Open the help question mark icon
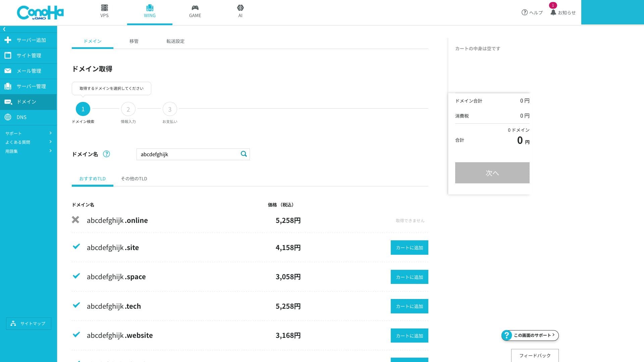644x362 pixels. (x=525, y=12)
